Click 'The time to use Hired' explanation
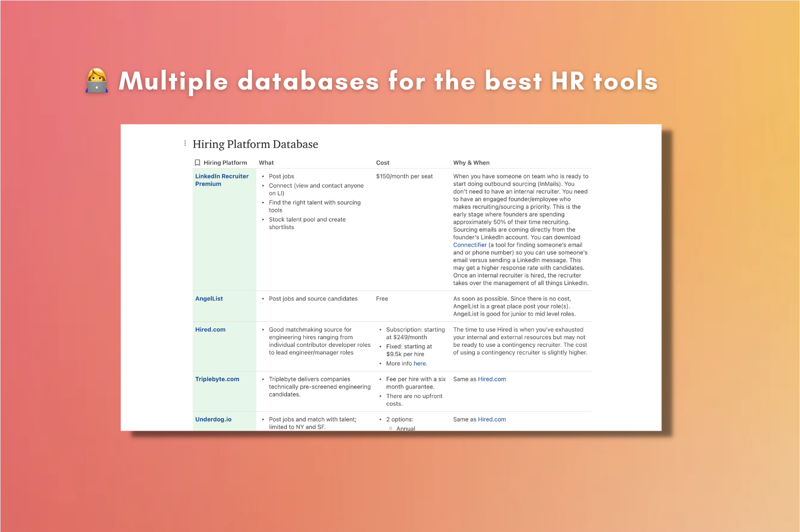The height and width of the screenshot is (532, 800). point(520,341)
